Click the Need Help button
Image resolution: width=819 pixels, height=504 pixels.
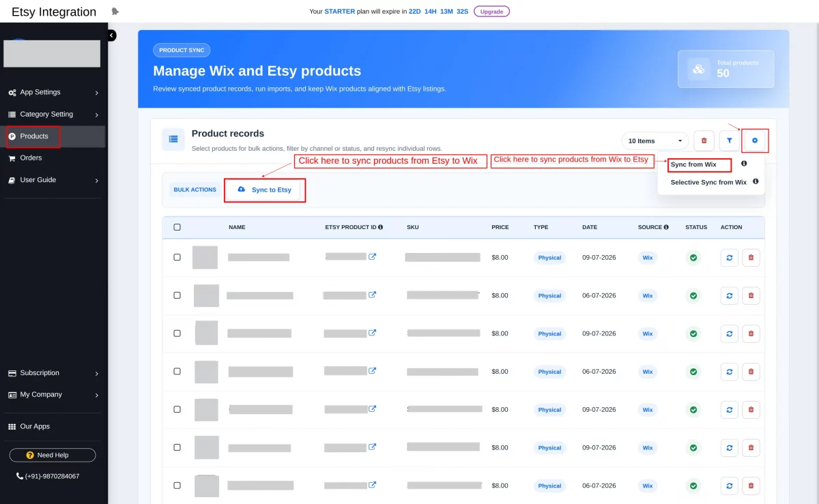(53, 455)
